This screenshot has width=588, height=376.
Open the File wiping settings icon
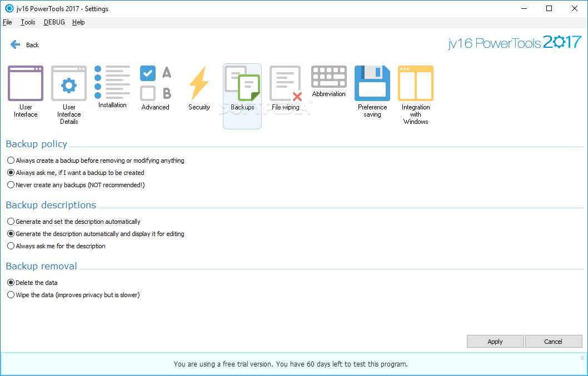click(285, 83)
